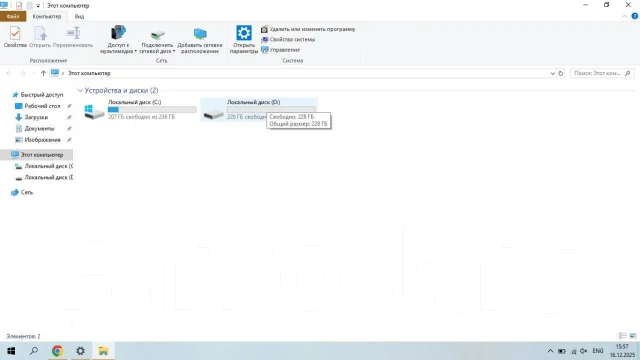The image size is (640, 360).
Task: Click Manage (Управление) in the ribbon
Action: coord(280,50)
